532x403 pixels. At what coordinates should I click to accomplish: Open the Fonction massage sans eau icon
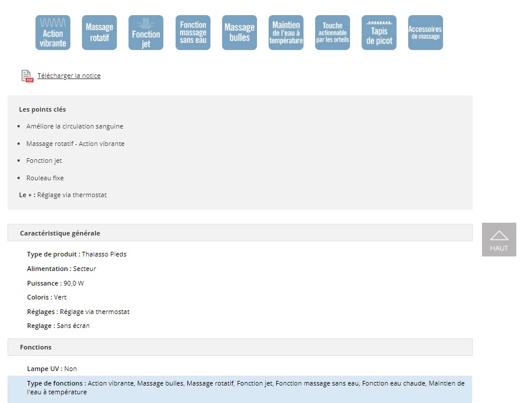(193, 33)
